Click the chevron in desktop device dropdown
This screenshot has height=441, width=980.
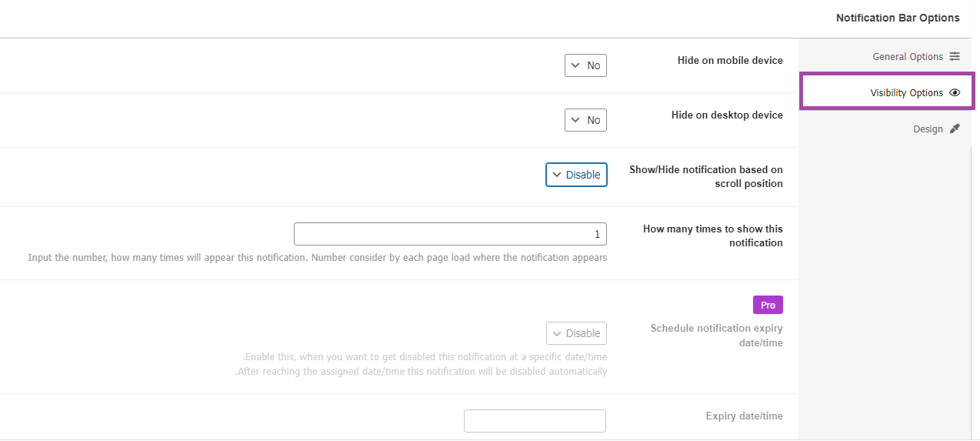pyautogui.click(x=575, y=120)
